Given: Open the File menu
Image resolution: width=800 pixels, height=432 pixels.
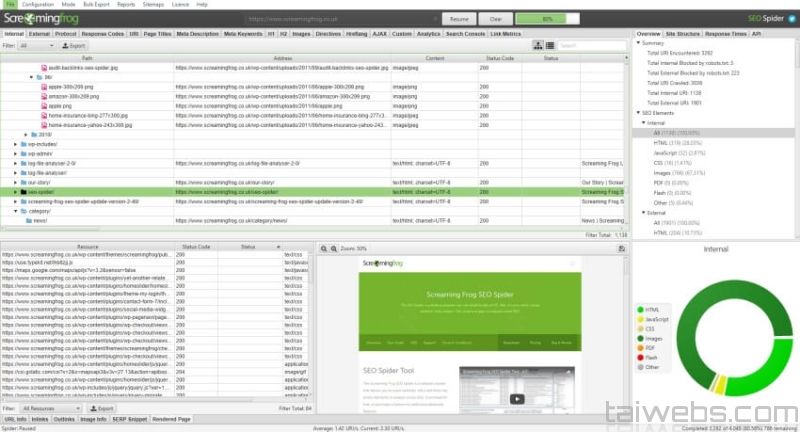Looking at the screenshot, I should click(10, 4).
